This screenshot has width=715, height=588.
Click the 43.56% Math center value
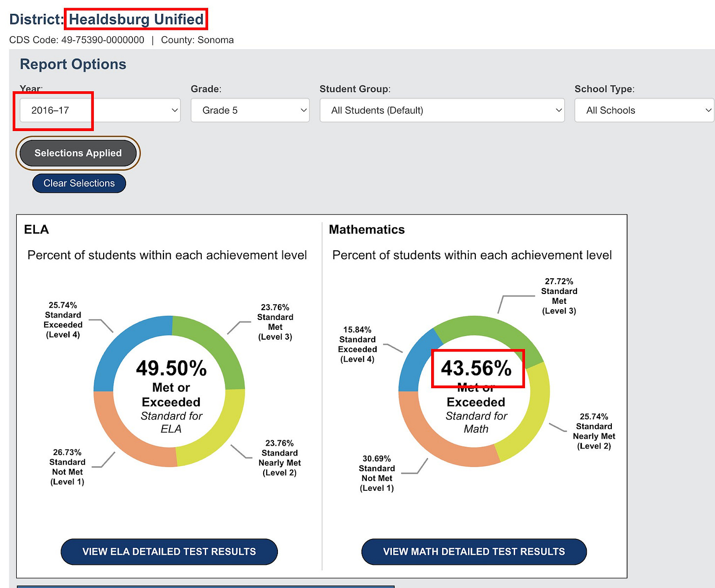[x=476, y=368]
